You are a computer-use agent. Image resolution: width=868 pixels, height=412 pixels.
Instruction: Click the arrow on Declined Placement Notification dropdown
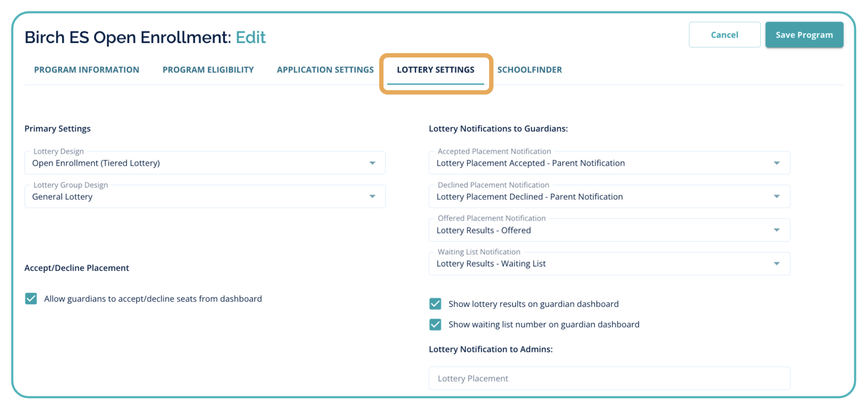coord(776,197)
